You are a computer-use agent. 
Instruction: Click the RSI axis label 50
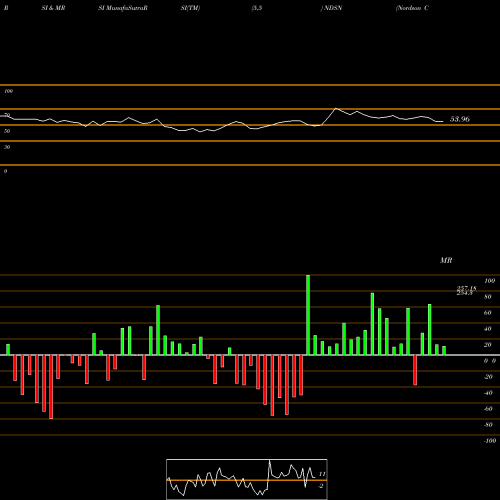(x=7, y=131)
